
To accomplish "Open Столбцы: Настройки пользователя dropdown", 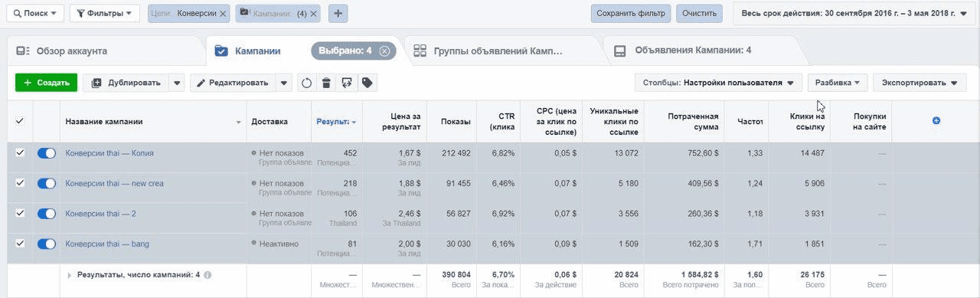I will (x=718, y=83).
